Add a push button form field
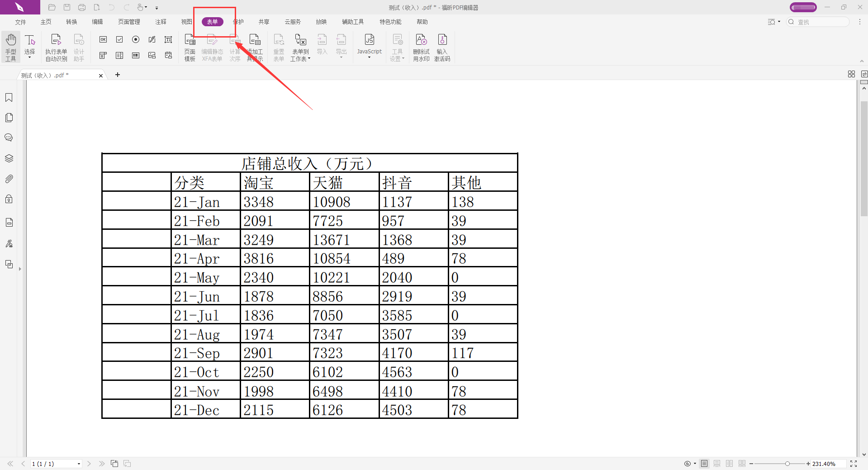The height and width of the screenshot is (470, 868). (103, 40)
